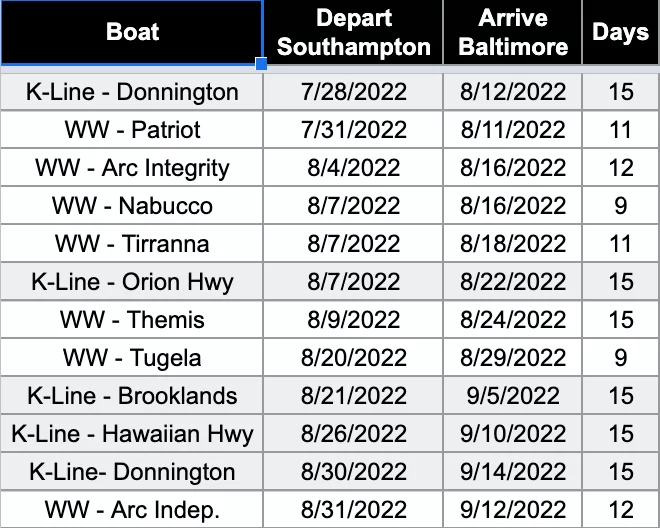The height and width of the screenshot is (528, 660).
Task: Select the 7/28/2022 departure date cell
Action: 353,92
